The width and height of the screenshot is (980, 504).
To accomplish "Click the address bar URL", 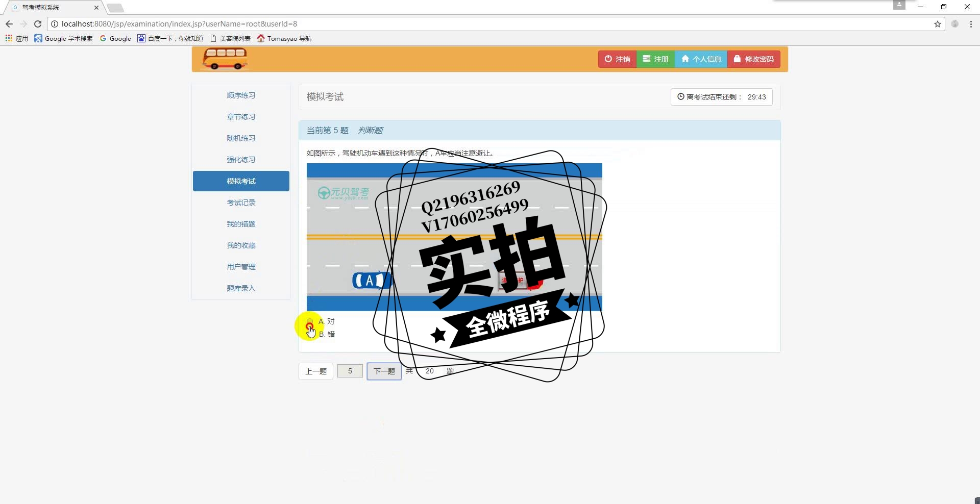I will click(x=179, y=24).
